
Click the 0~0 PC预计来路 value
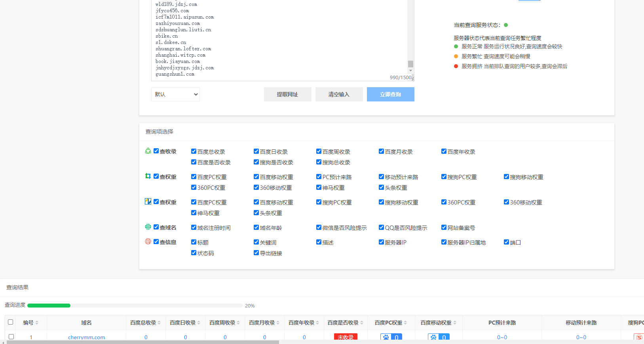502,337
